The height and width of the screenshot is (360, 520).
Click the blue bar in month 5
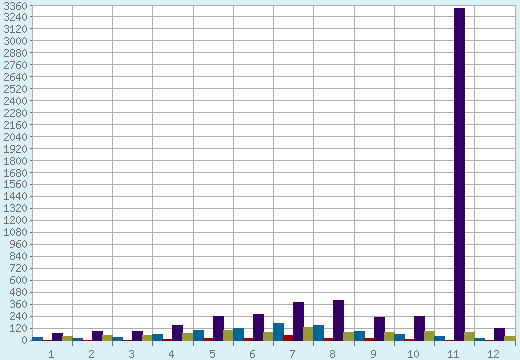pos(198,335)
